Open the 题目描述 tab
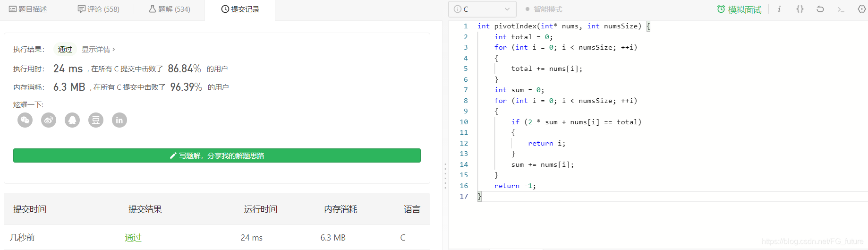This screenshot has height=250, width=868. [28, 9]
